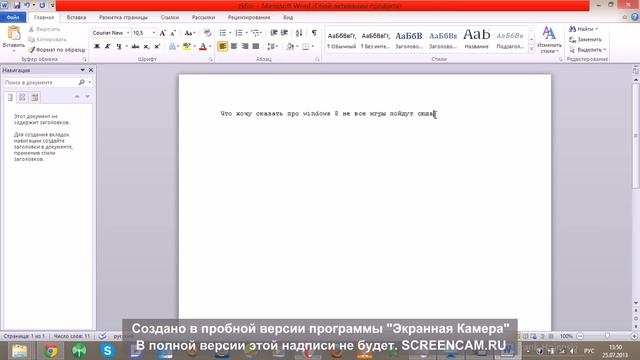The width and height of the screenshot is (640, 360).
Task: Switch to the Разметка страницы tab
Action: click(123, 18)
